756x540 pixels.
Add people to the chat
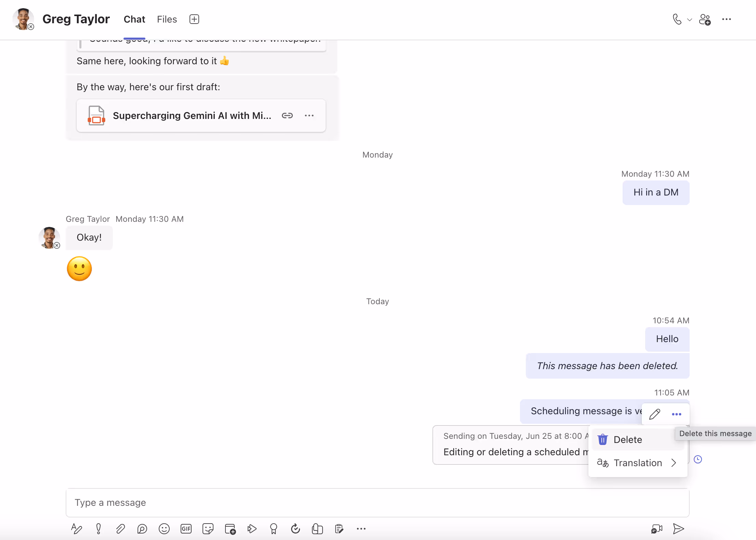pos(705,19)
